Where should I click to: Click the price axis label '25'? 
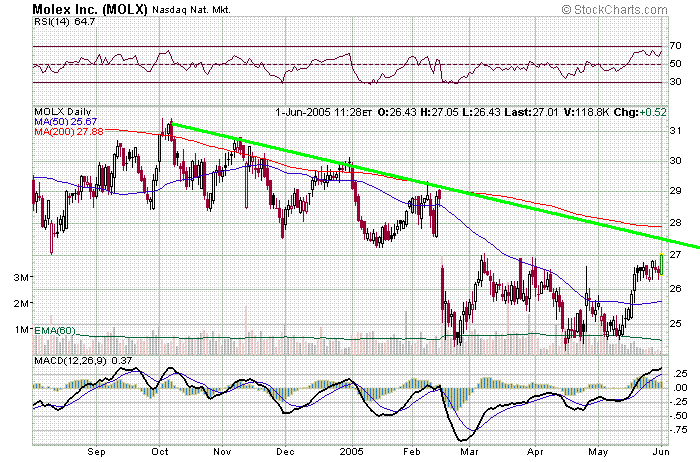click(x=675, y=323)
